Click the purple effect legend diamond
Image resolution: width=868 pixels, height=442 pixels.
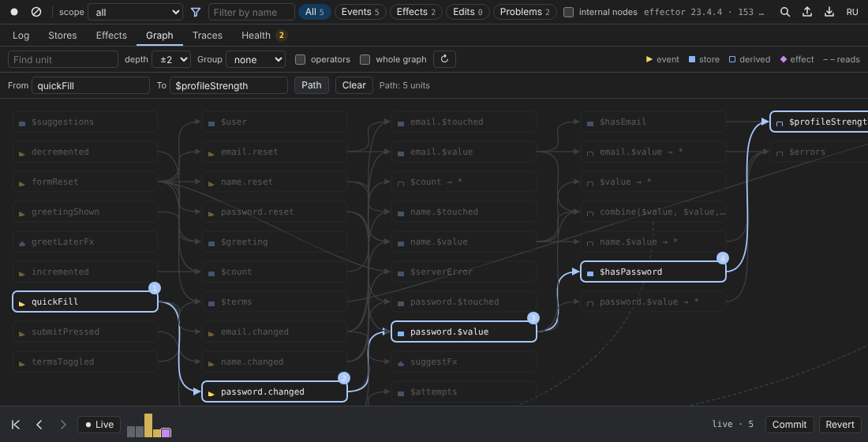coord(784,59)
